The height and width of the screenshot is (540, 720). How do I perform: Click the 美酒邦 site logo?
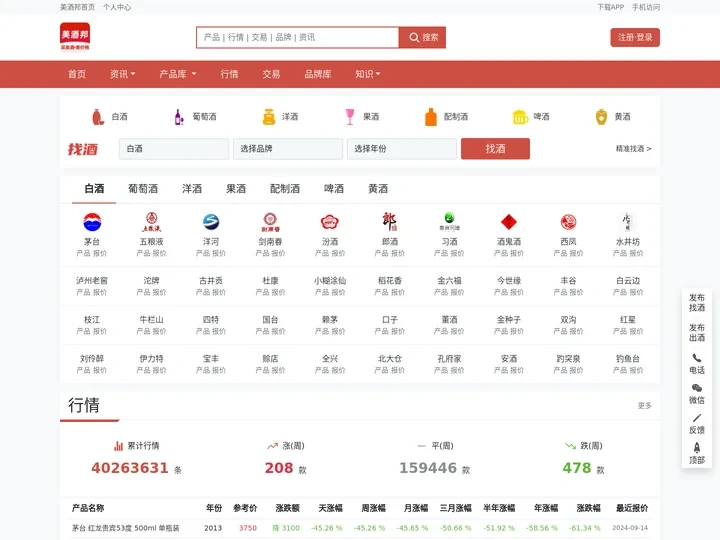(75, 36)
